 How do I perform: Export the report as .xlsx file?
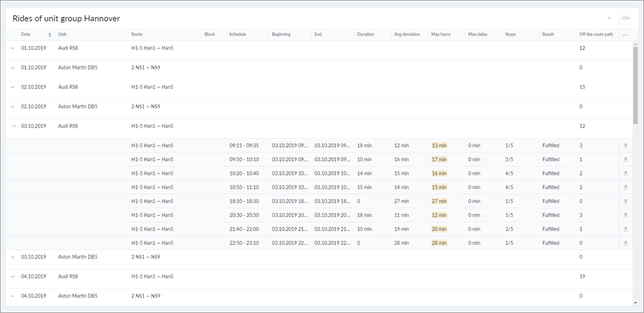(625, 18)
